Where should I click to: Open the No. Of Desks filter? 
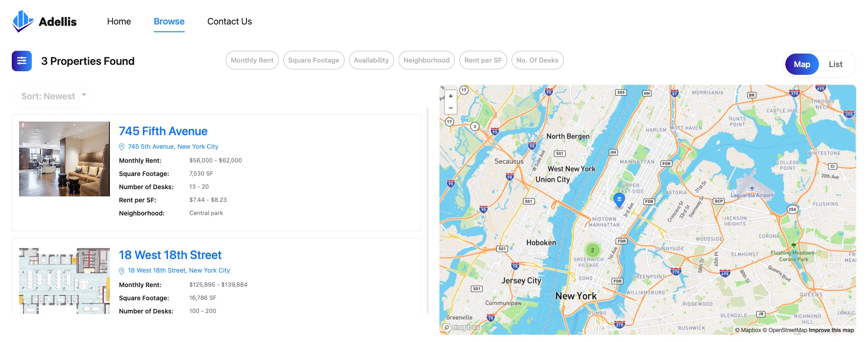pos(538,60)
